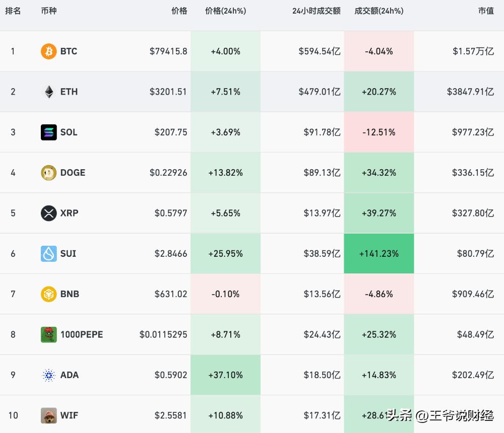Click the ADA Cardano icon
Image resolution: width=504 pixels, height=433 pixels.
tap(48, 375)
